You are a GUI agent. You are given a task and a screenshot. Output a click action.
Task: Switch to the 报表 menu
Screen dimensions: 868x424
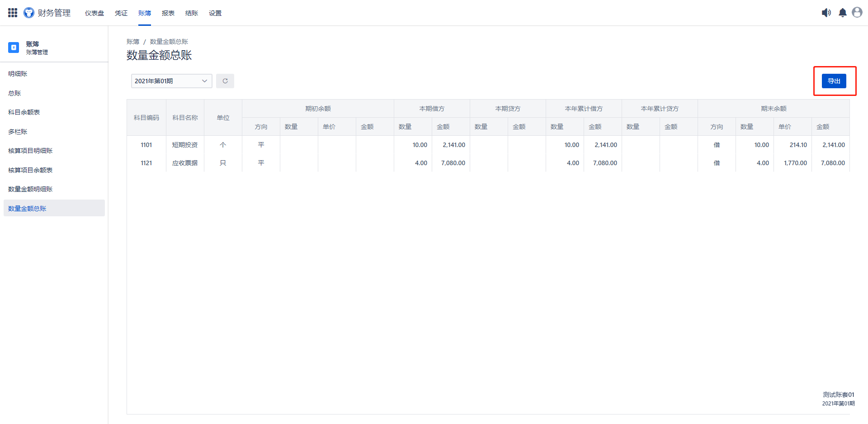pos(168,13)
